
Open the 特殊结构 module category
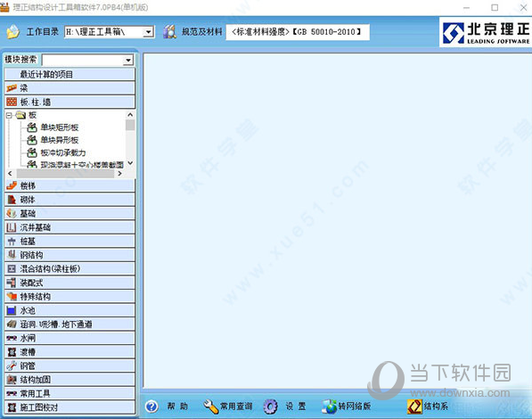pyautogui.click(x=70, y=297)
